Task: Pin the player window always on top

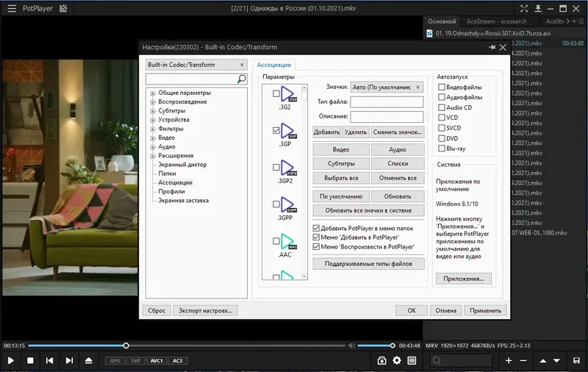Action: tap(538, 8)
